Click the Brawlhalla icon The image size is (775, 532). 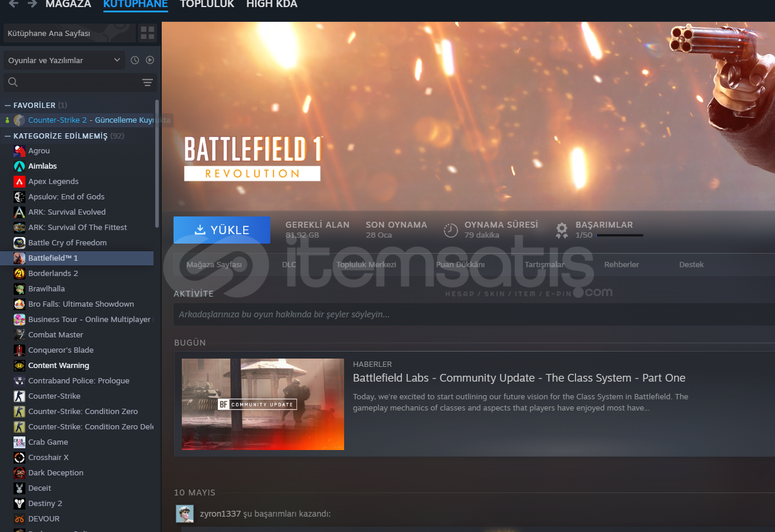[19, 289]
